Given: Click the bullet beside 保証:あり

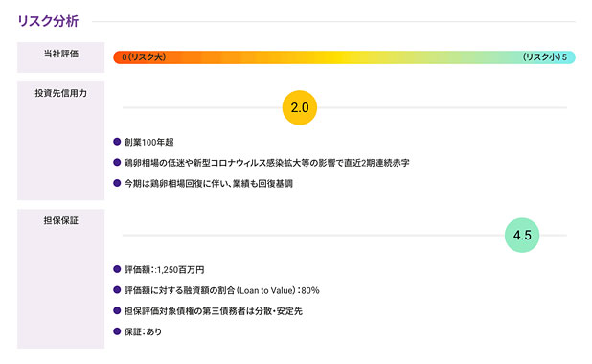Looking at the screenshot, I should pyautogui.click(x=117, y=331).
